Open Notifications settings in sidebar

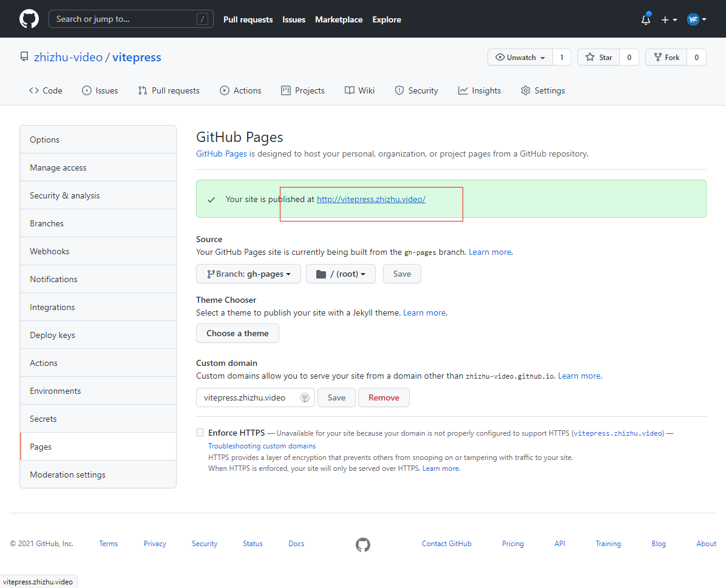coord(98,279)
